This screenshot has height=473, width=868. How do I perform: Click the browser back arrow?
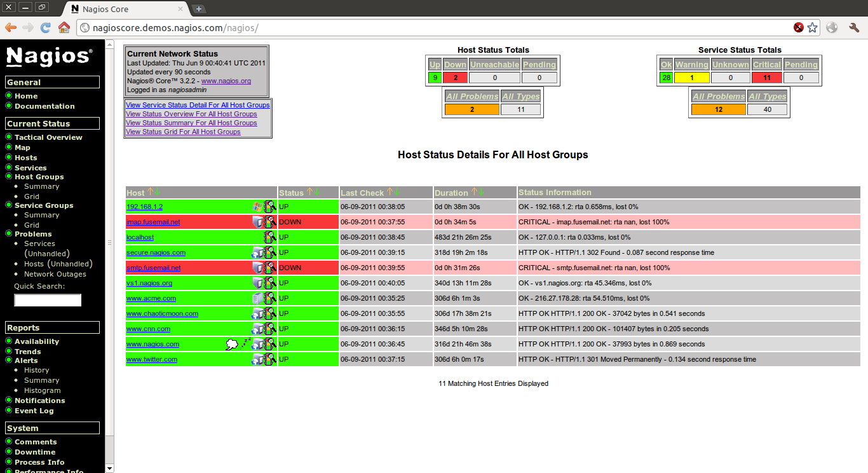click(x=11, y=27)
